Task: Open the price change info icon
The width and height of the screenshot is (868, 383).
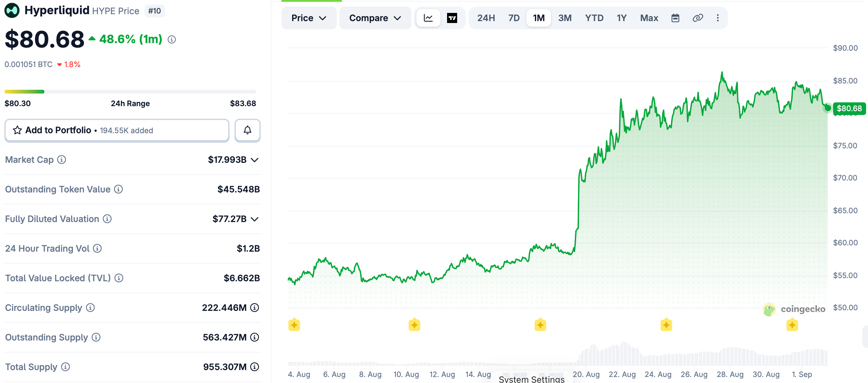Action: click(172, 40)
